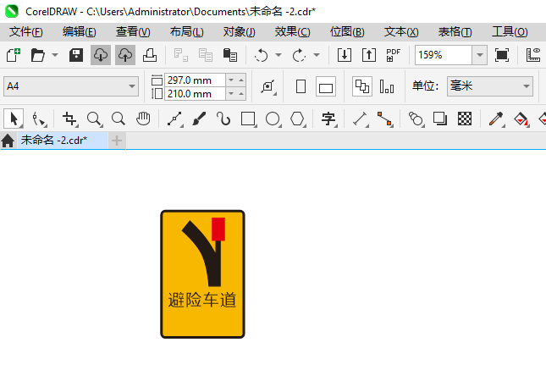Select the Interactive fill bucket tool

pos(521,119)
